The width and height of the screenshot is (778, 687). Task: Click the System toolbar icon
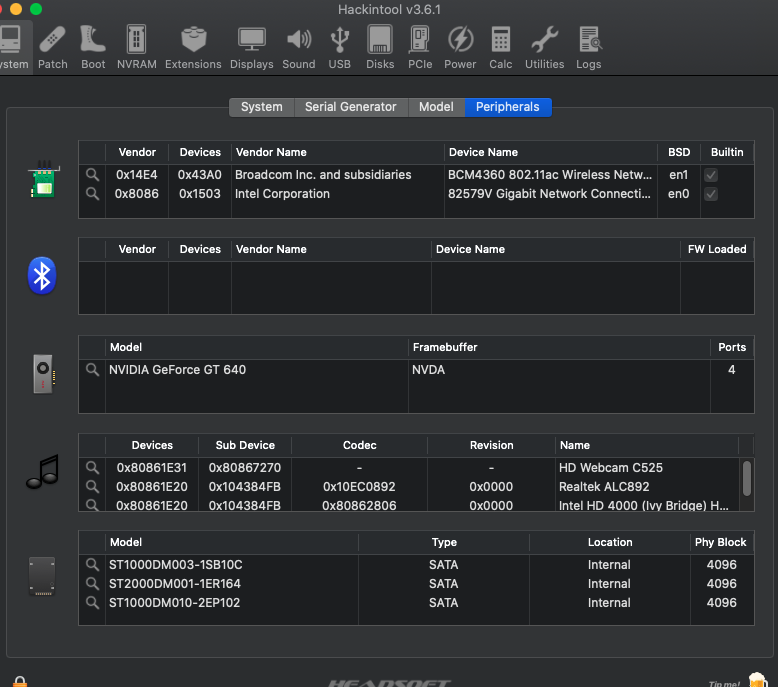point(13,48)
